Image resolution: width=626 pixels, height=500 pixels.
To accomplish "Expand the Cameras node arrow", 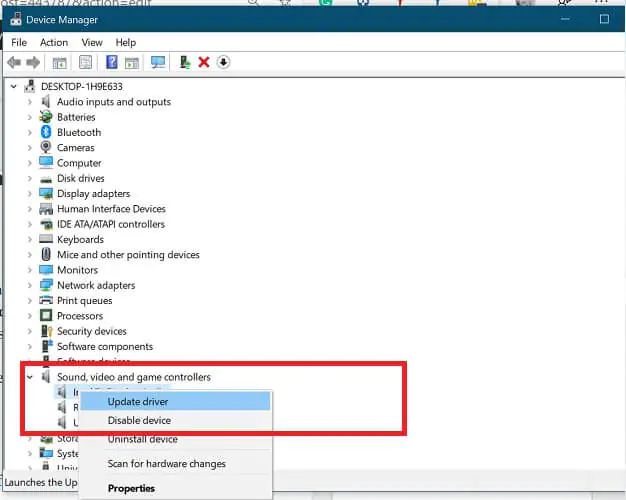I will point(30,148).
